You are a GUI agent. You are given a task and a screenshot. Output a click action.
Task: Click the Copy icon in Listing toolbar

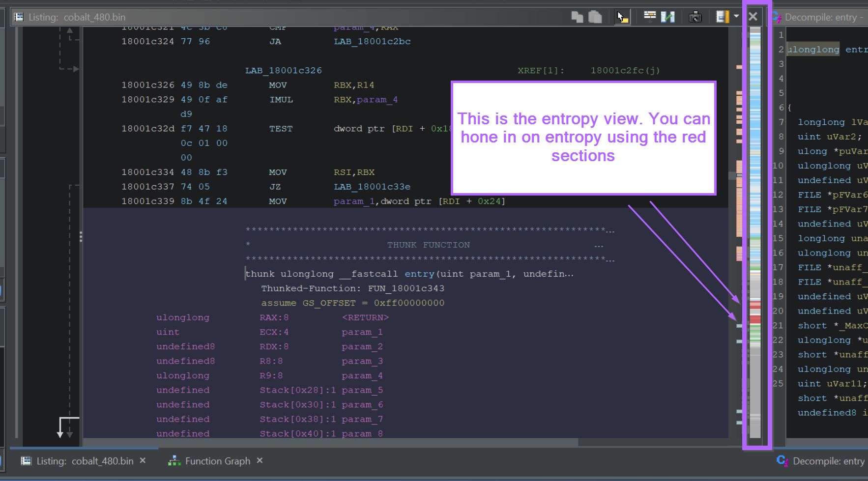pyautogui.click(x=577, y=17)
